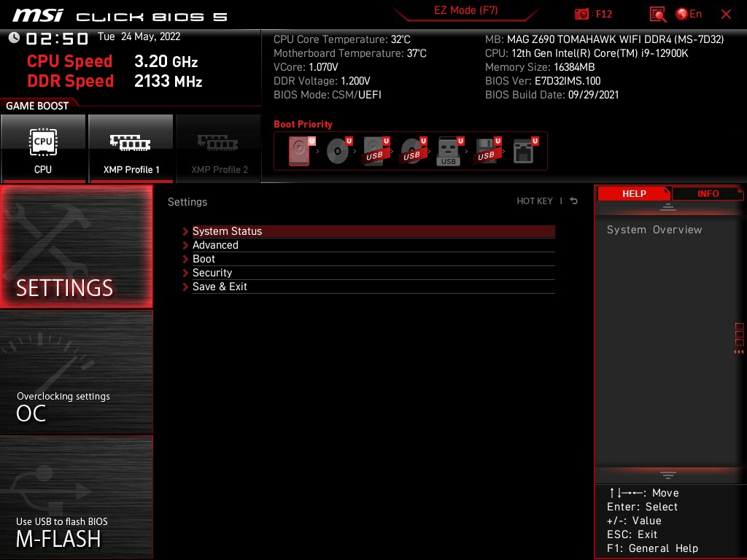Click the clock icon beside the time
Image resolution: width=747 pixels, height=560 pixels.
coord(15,38)
